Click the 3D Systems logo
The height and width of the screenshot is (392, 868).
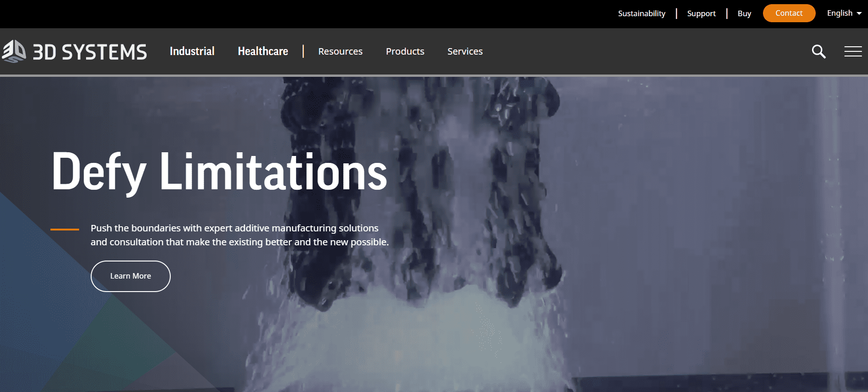click(74, 51)
